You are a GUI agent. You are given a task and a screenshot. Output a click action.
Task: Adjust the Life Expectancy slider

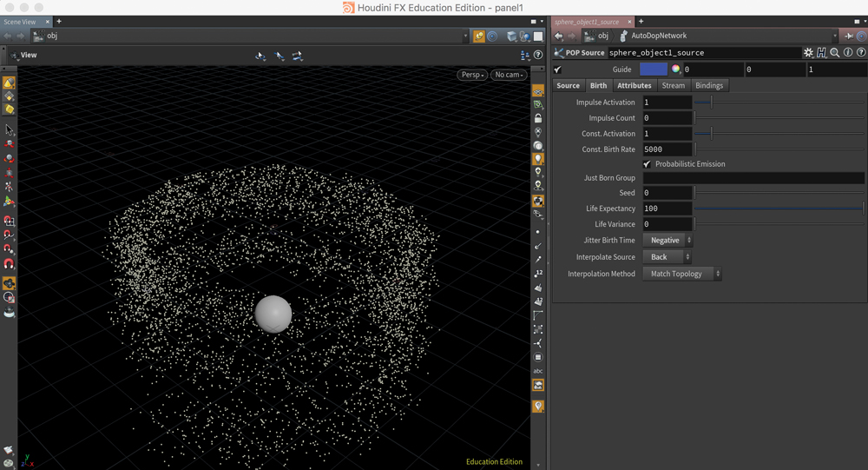779,209
